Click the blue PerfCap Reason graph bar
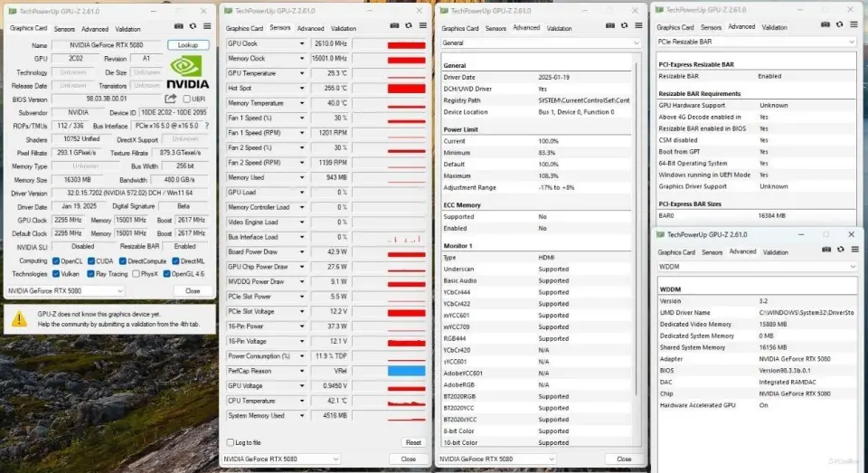This screenshot has width=868, height=473. pyautogui.click(x=406, y=371)
